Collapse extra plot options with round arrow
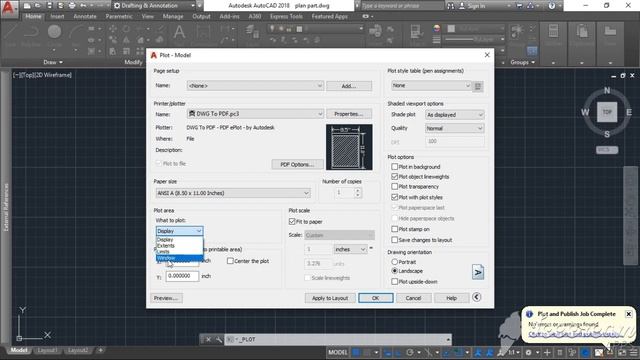640x360 pixels. coord(476,297)
